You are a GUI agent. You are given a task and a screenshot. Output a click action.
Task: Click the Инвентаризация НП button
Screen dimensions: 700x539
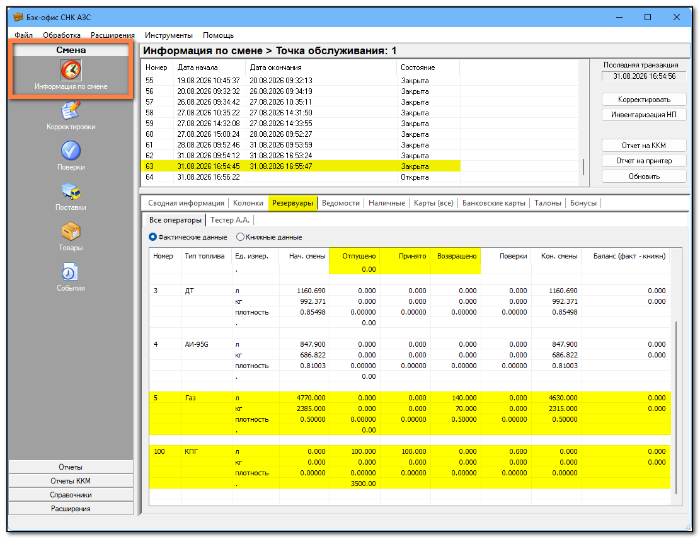[644, 115]
